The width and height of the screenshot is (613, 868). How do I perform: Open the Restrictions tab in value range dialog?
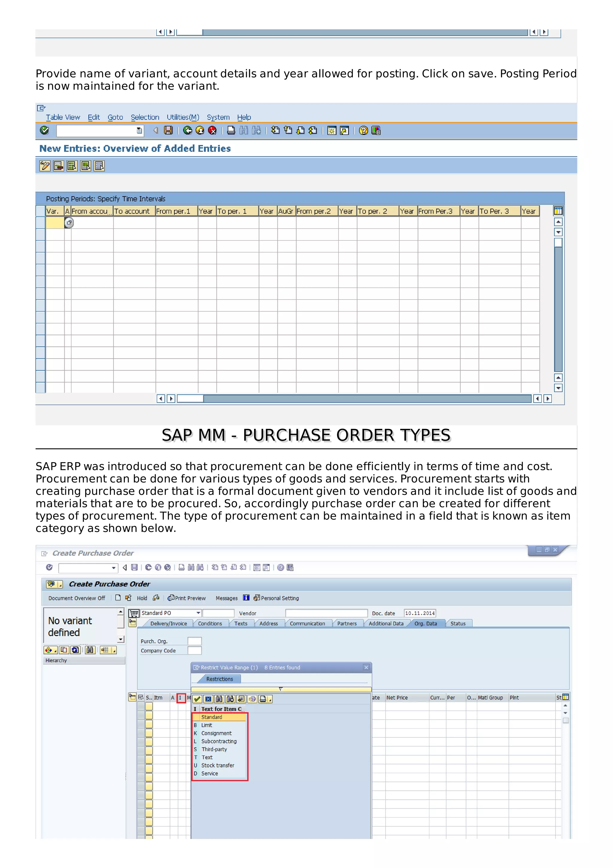click(x=219, y=679)
